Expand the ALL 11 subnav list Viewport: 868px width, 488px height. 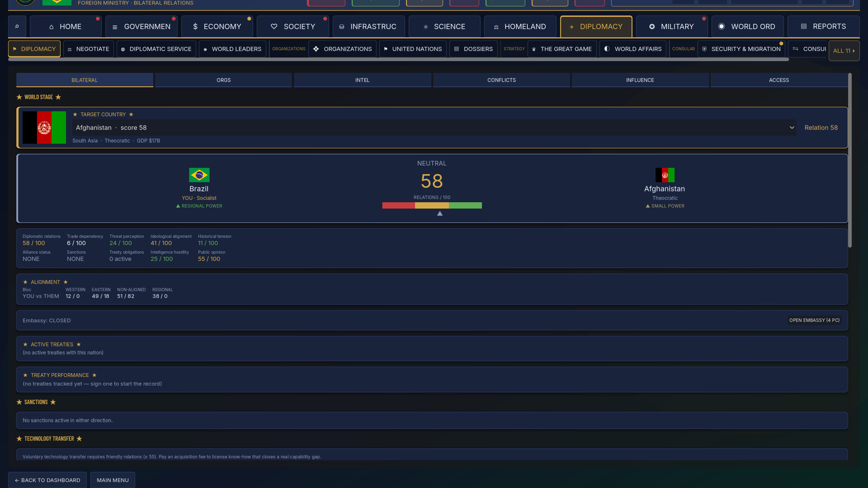(844, 51)
